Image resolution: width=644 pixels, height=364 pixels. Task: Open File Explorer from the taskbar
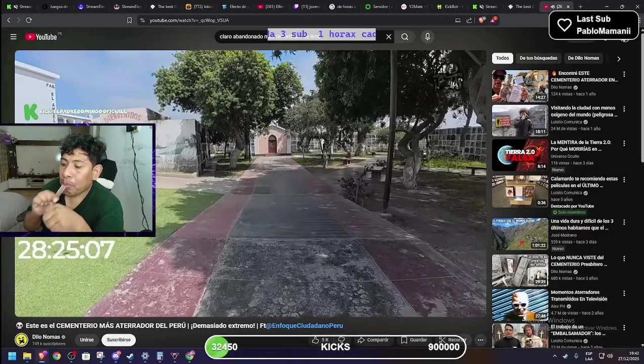pyautogui.click(x=27, y=356)
